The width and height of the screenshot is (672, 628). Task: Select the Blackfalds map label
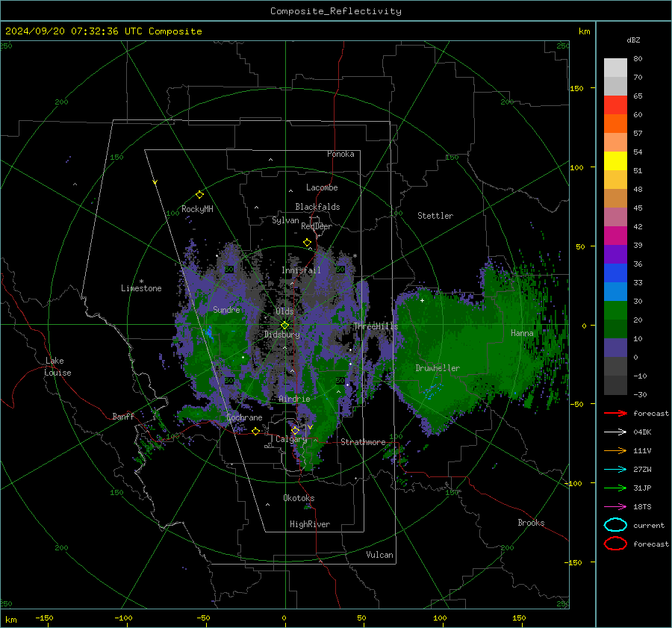[x=317, y=207]
